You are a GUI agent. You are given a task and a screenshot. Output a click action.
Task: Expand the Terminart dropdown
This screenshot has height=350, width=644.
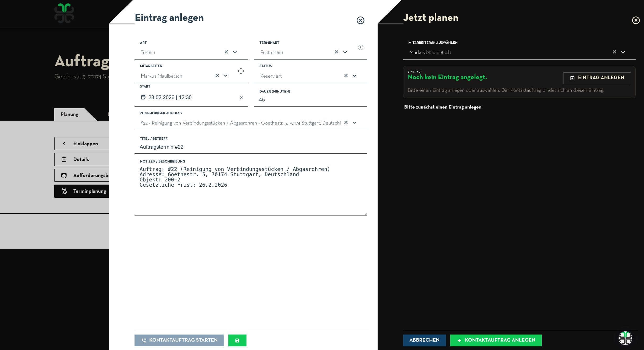pyautogui.click(x=345, y=52)
